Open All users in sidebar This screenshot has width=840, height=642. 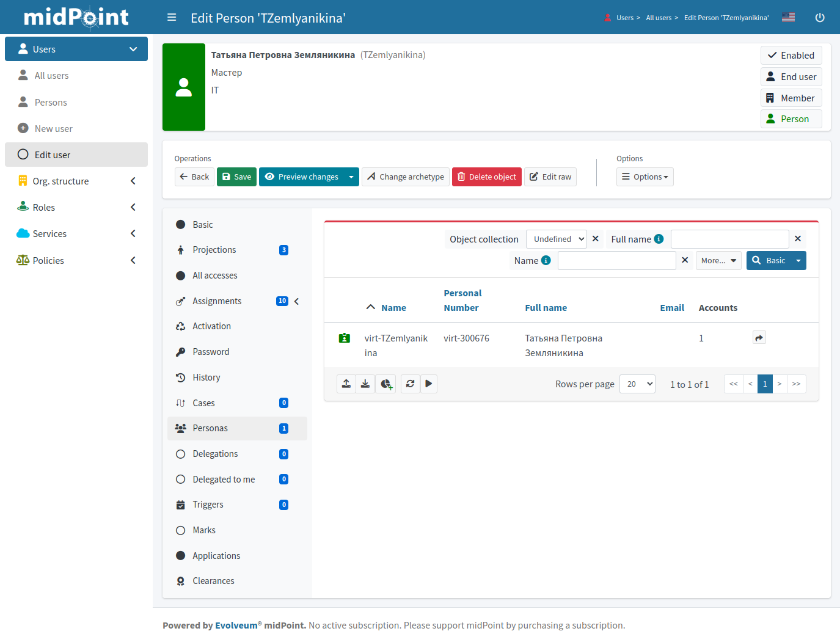coord(76,75)
